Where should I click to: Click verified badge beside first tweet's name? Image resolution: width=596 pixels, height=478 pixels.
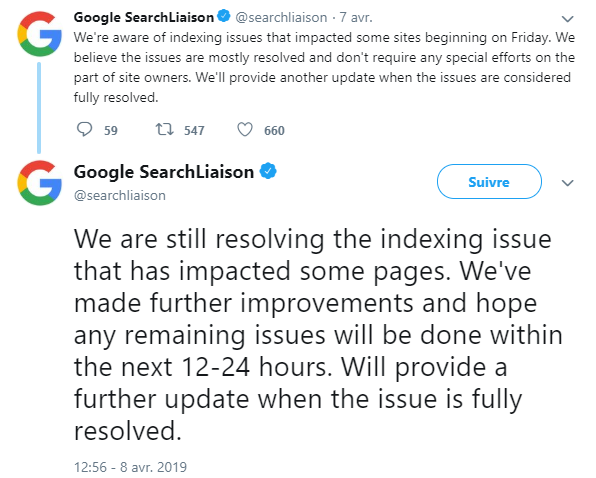pos(224,16)
